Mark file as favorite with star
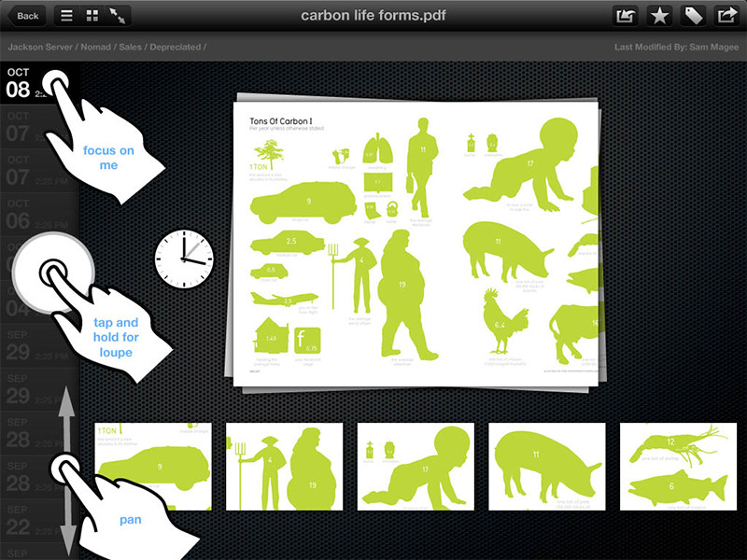This screenshot has width=747, height=560. (658, 15)
